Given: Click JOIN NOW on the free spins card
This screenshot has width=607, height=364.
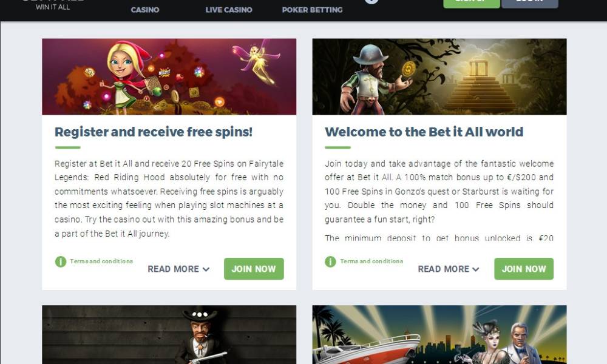Looking at the screenshot, I should point(254,269).
